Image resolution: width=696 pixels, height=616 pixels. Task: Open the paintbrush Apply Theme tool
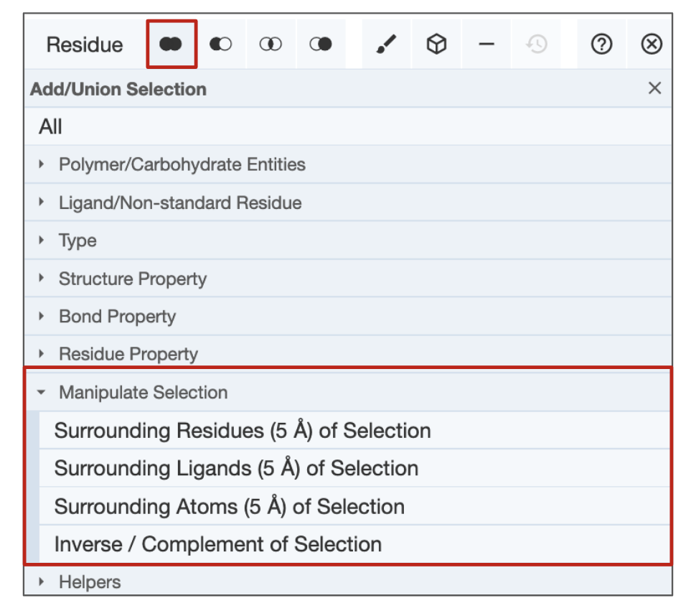[387, 45]
